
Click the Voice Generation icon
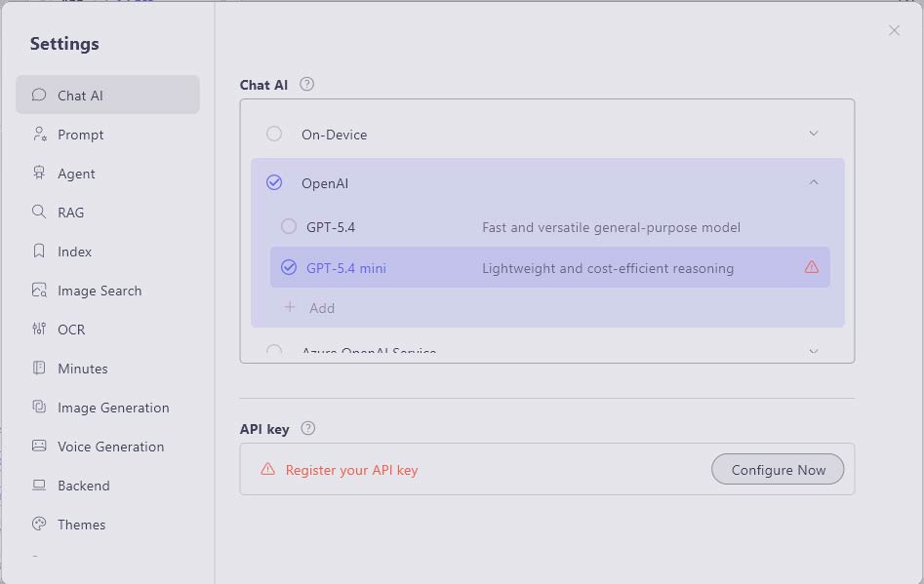[39, 446]
